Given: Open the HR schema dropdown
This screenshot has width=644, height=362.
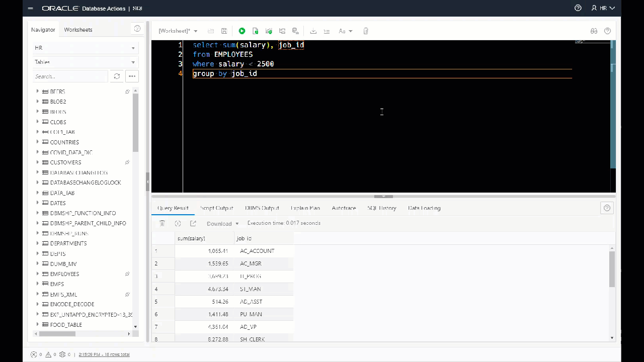Looking at the screenshot, I should (x=85, y=48).
